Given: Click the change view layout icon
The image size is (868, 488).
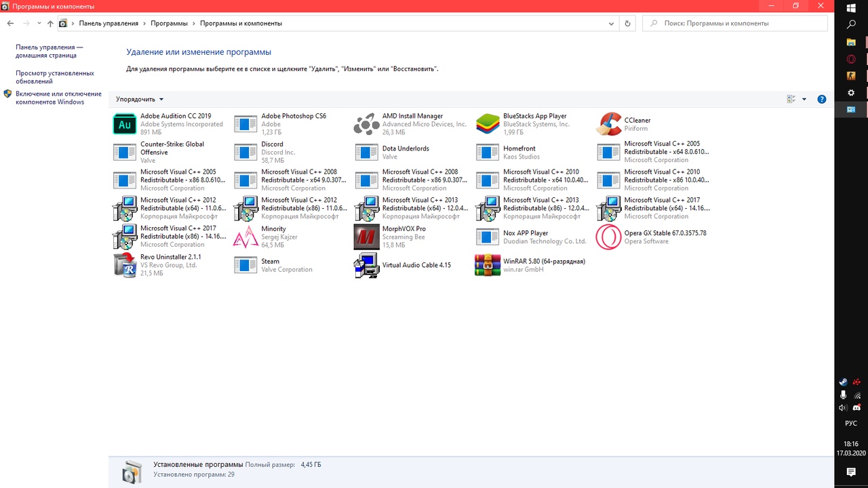Looking at the screenshot, I should (x=791, y=99).
